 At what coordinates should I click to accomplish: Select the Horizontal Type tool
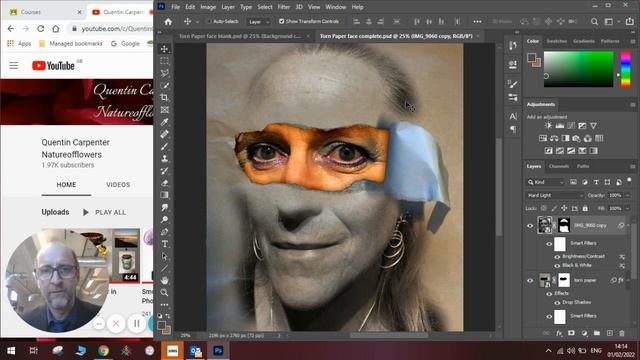164,244
